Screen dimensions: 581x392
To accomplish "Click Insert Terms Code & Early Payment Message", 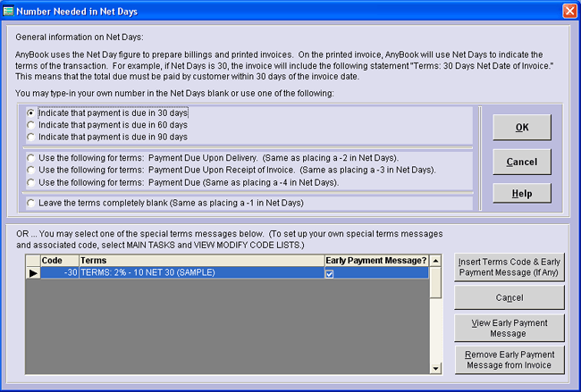I will [x=509, y=266].
